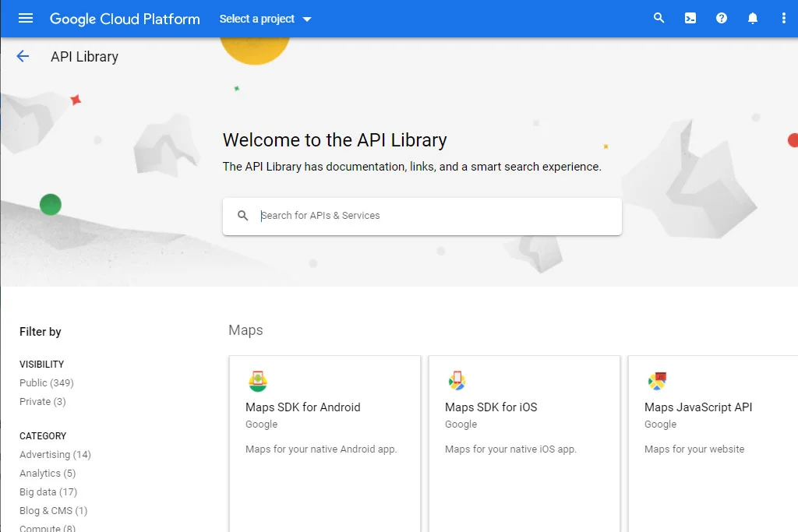This screenshot has width=798, height=532.
Task: Open the hamburger navigation menu
Action: pos(26,19)
